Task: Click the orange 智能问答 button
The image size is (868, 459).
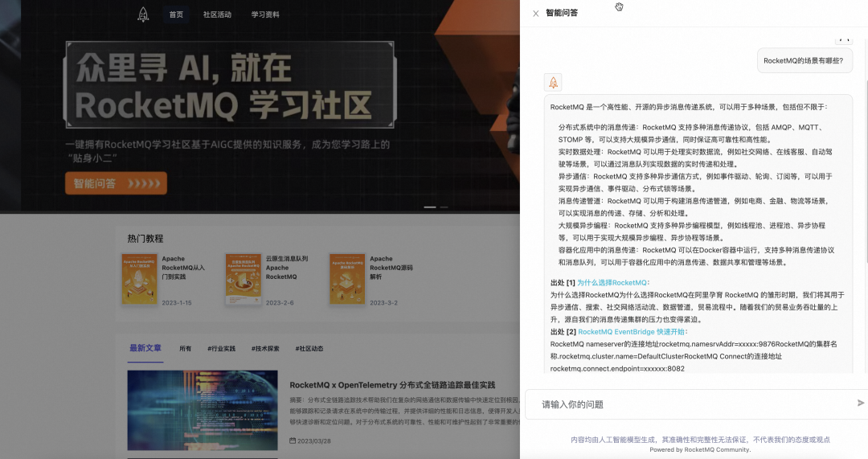Action: pos(116,183)
